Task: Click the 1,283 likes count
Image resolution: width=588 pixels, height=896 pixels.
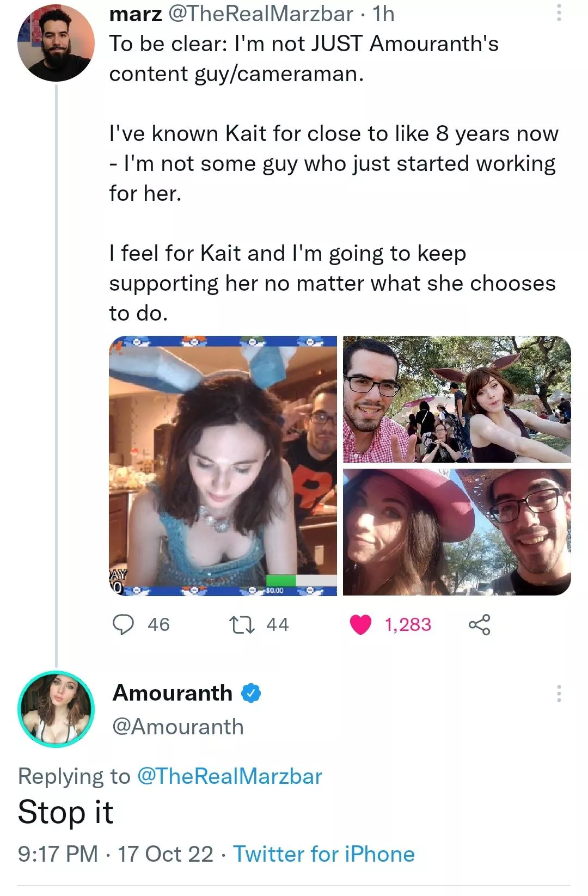Action: 408,624
